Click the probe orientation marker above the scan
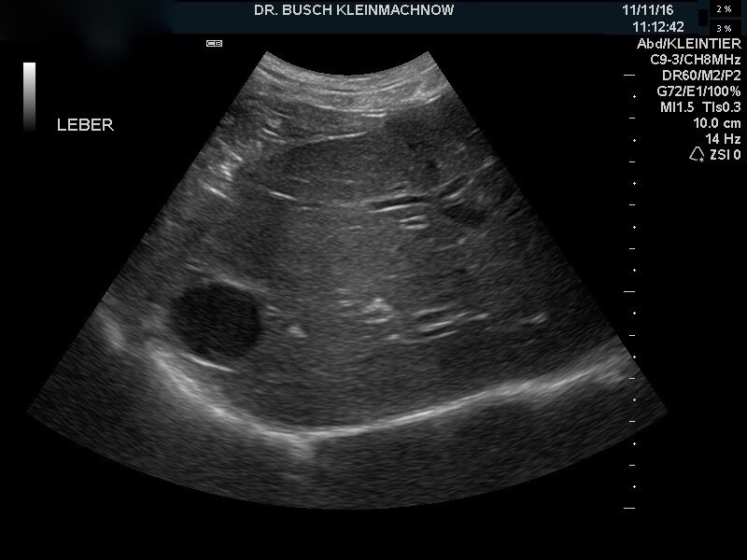 pos(214,43)
